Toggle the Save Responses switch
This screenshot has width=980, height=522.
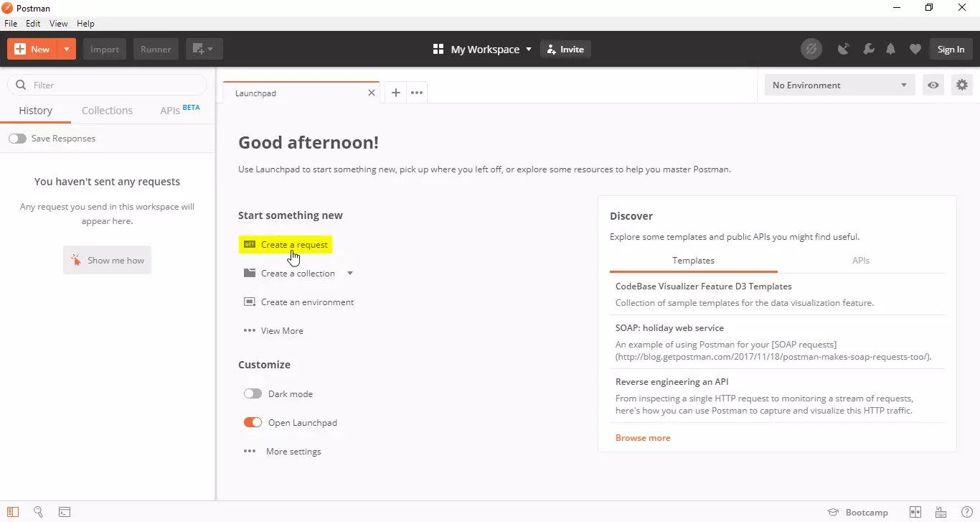click(17, 138)
